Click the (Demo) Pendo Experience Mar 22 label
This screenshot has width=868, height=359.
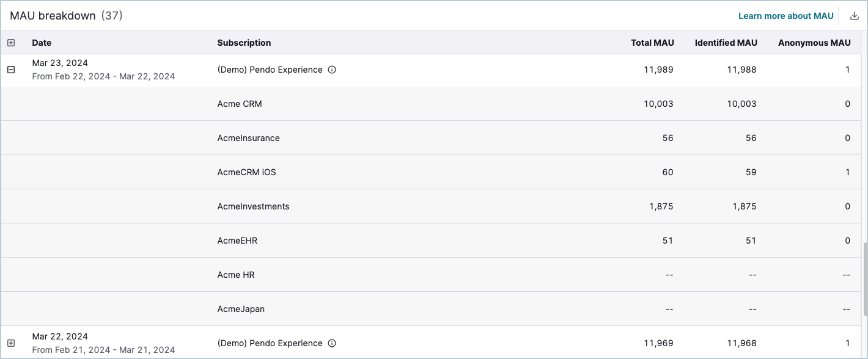270,343
